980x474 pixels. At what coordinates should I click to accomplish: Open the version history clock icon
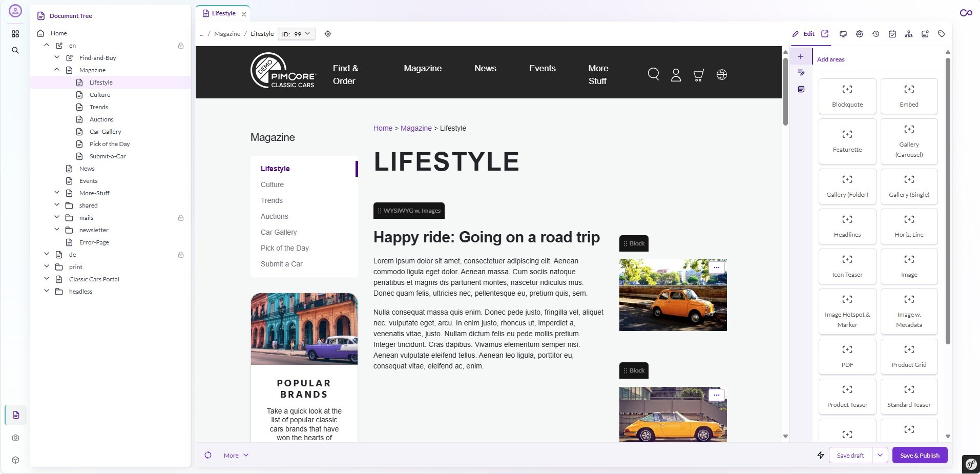(x=876, y=34)
